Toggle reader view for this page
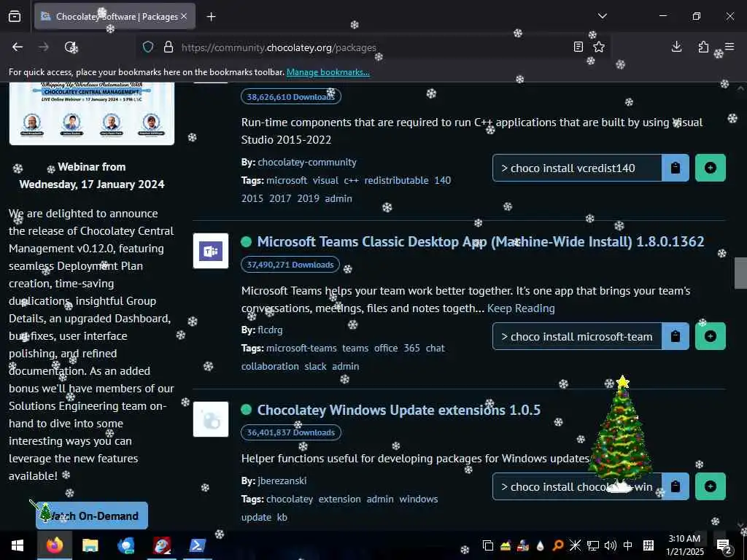The width and height of the screenshot is (747, 560). pos(578,47)
